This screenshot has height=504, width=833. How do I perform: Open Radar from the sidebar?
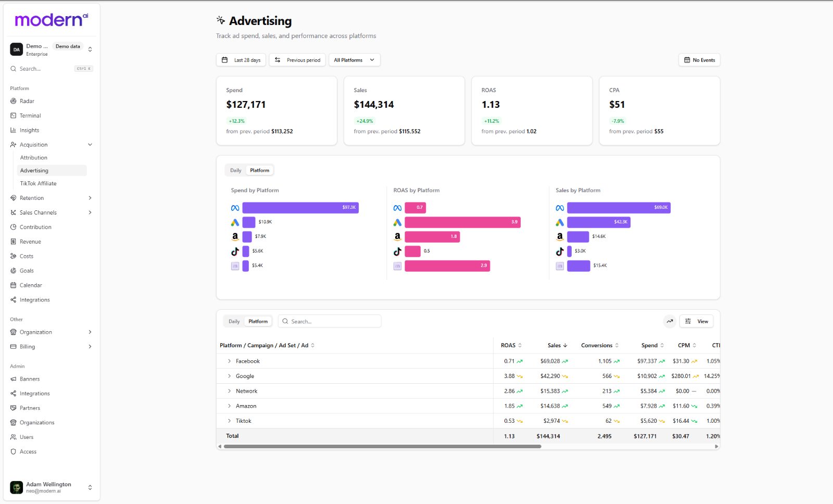pos(27,101)
